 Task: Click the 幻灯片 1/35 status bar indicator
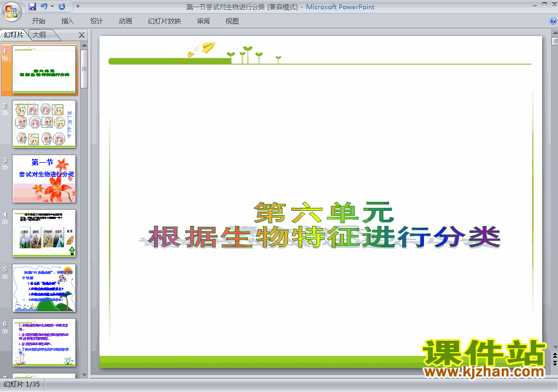pos(22,384)
